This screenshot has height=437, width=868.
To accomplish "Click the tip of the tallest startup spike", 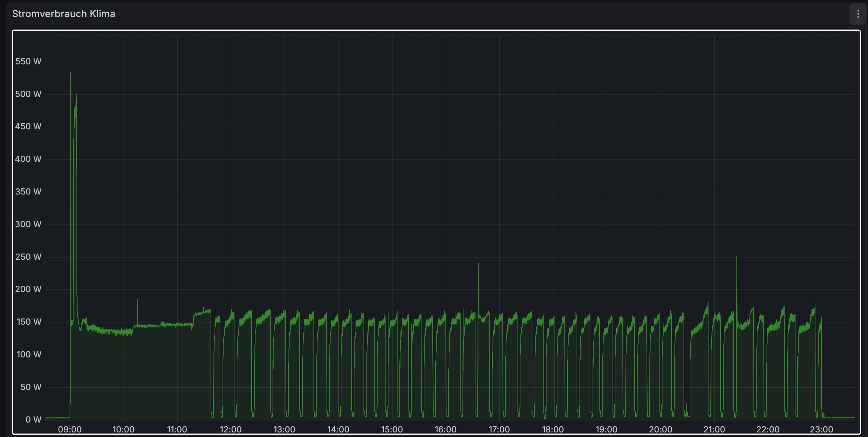I will click(71, 73).
